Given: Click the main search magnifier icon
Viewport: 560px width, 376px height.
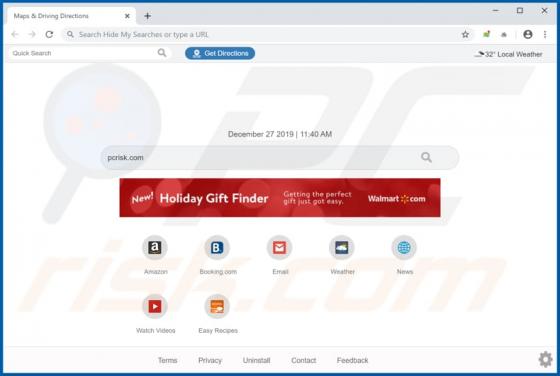Looking at the screenshot, I should click(426, 157).
